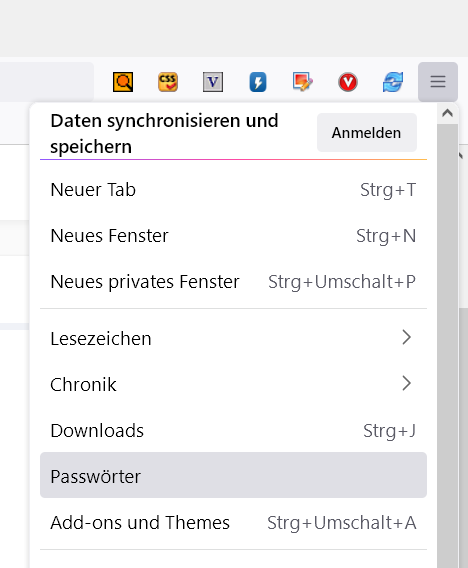468x568 pixels.
Task: Expand the Chronik submenu arrow
Action: tap(406, 383)
